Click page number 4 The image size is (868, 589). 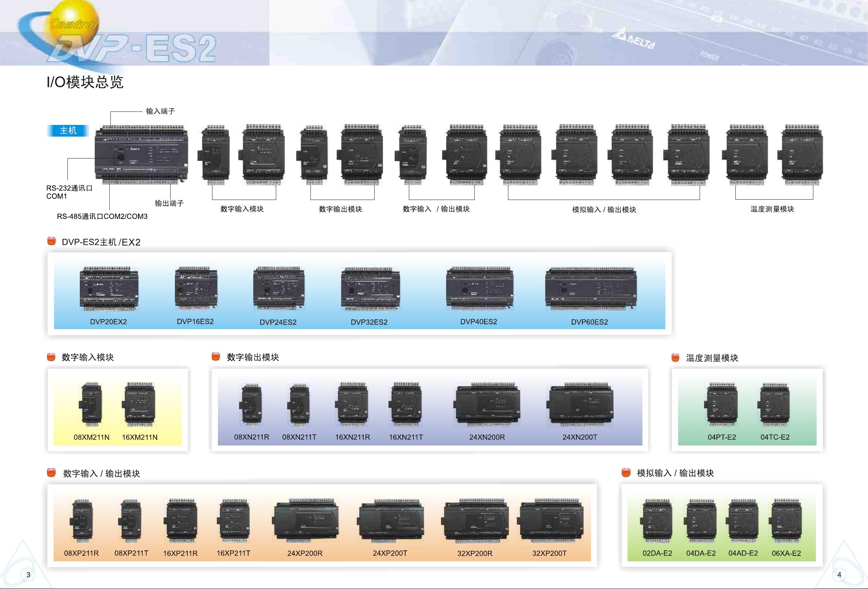840,575
